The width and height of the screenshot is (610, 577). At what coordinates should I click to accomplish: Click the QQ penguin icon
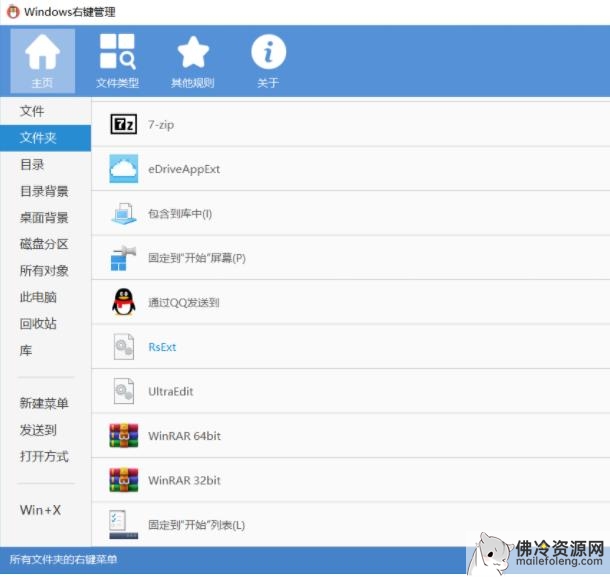124,302
